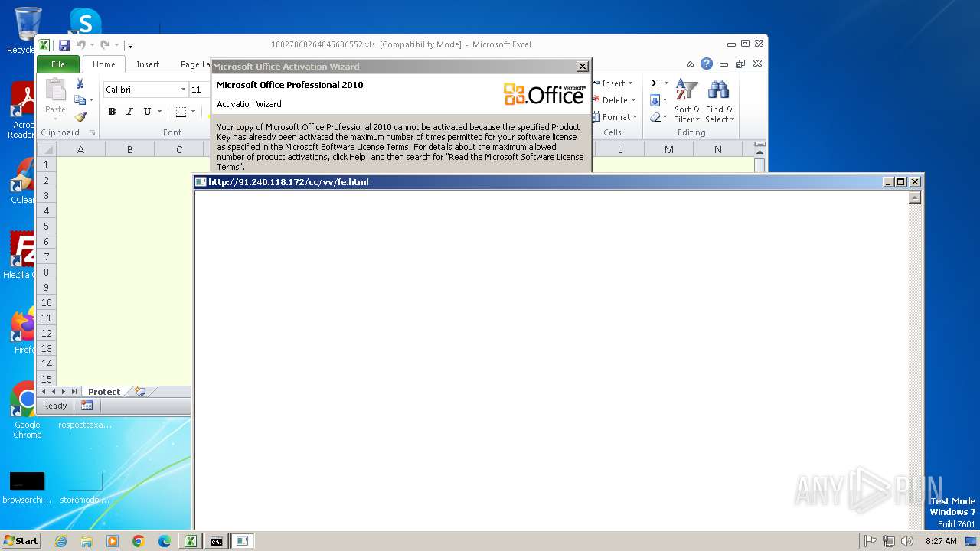Switch to the Insert ribbon tab
The width and height of the screenshot is (980, 551).
(x=148, y=64)
